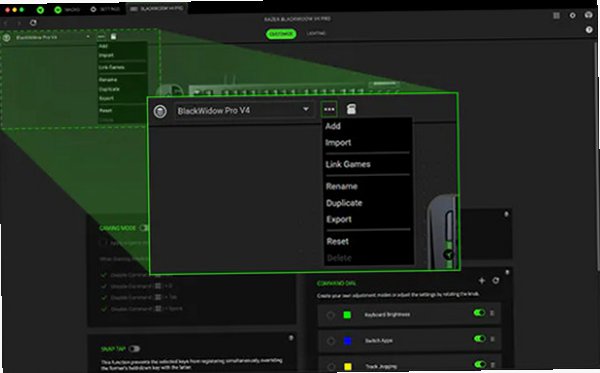Choose Export in the unmagnified profile menu
Viewport: 600px width, 373px height.
point(106,98)
